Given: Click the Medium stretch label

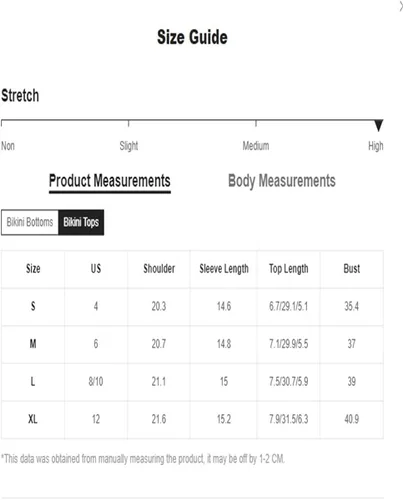Looking at the screenshot, I should point(256,146).
